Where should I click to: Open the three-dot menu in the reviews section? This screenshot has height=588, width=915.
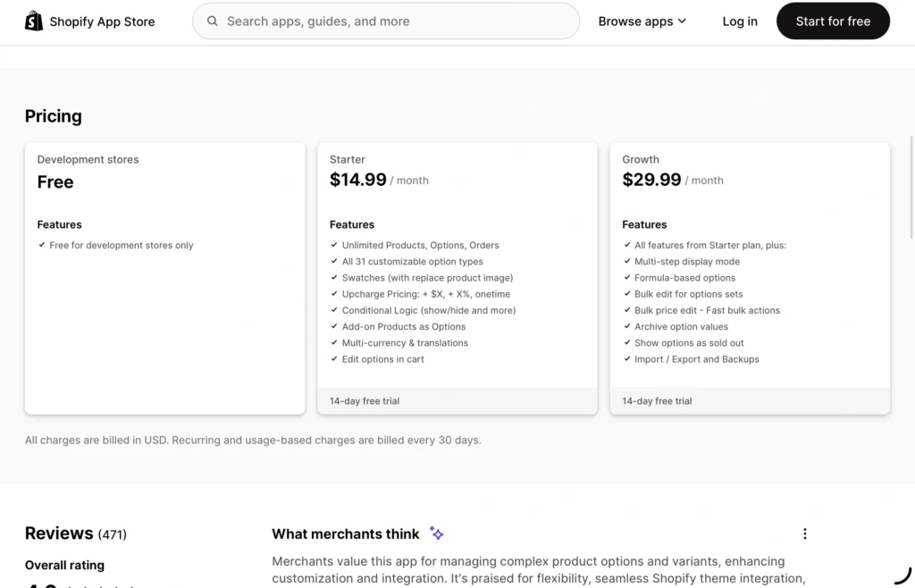click(805, 533)
